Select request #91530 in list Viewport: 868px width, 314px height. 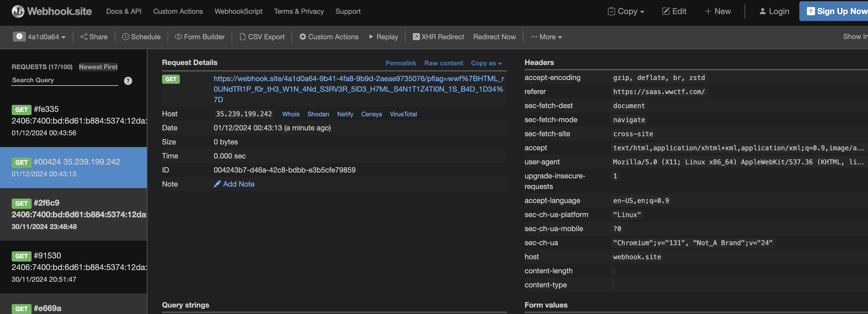tap(73, 267)
